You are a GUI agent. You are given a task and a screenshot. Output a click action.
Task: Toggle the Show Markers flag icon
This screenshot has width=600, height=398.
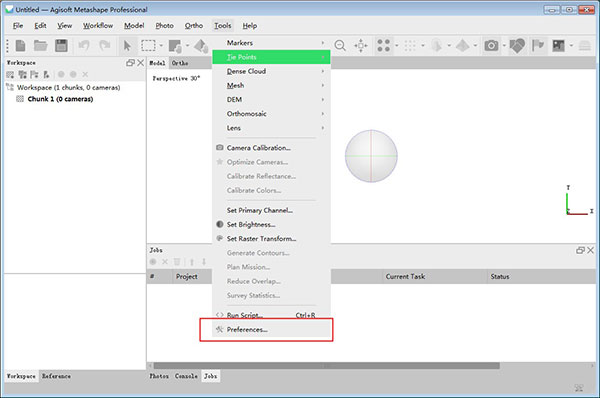tap(538, 46)
